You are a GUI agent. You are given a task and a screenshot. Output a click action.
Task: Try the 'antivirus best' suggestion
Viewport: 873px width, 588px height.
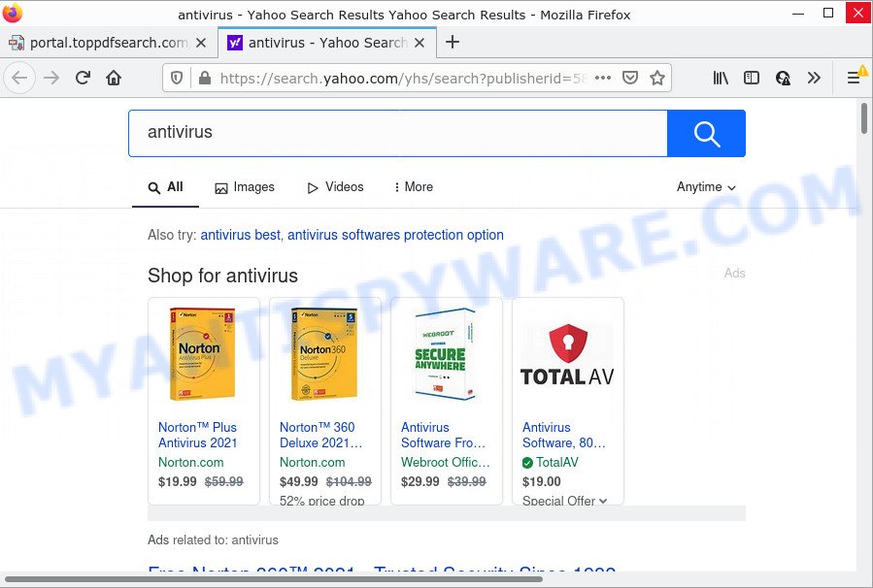pyautogui.click(x=240, y=236)
